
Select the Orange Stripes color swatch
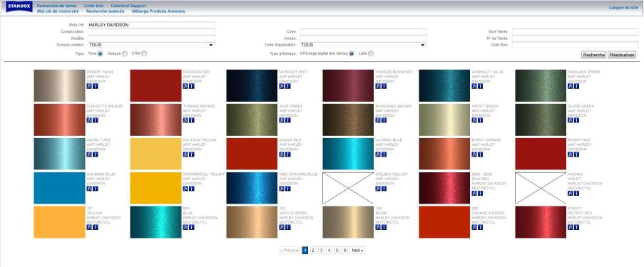click(444, 222)
